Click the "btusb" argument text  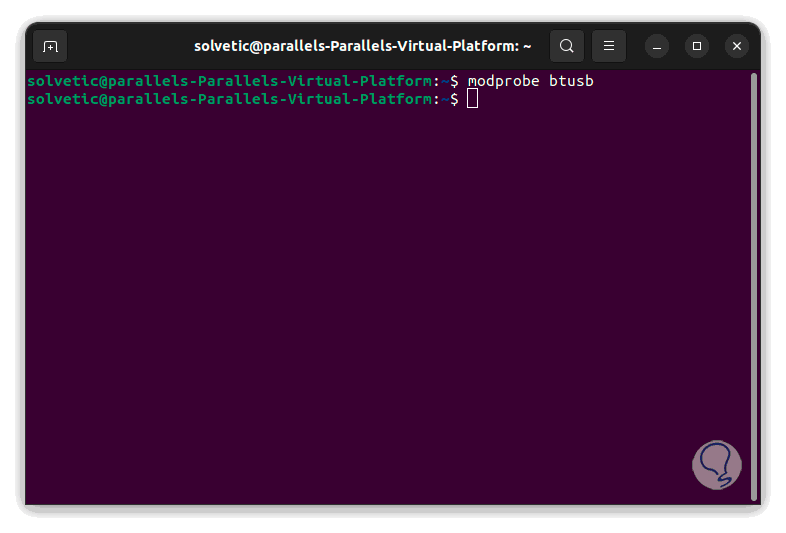click(571, 81)
